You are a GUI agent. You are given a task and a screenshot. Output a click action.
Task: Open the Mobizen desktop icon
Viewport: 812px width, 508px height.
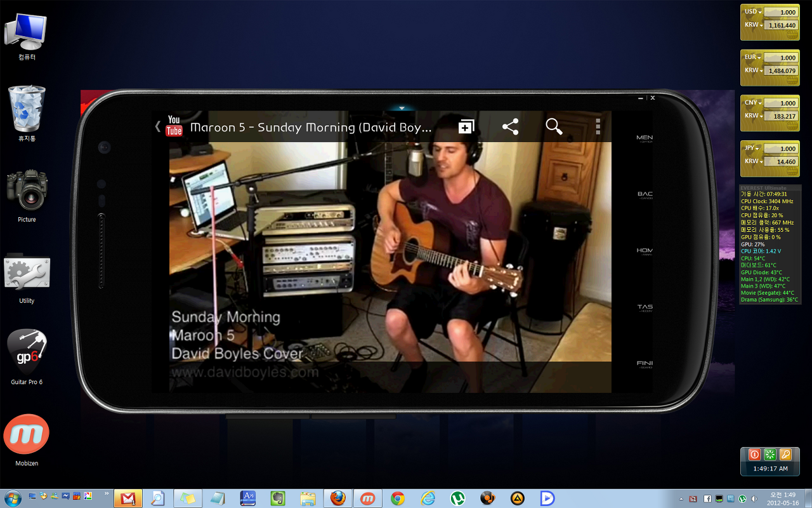coord(27,440)
